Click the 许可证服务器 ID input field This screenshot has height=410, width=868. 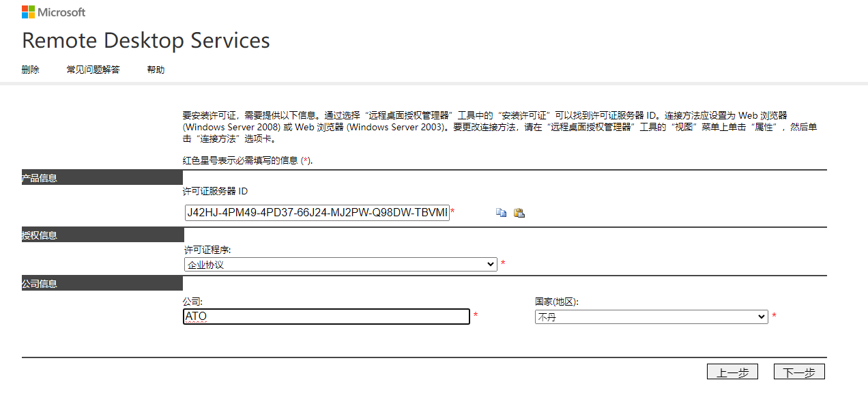coord(317,213)
